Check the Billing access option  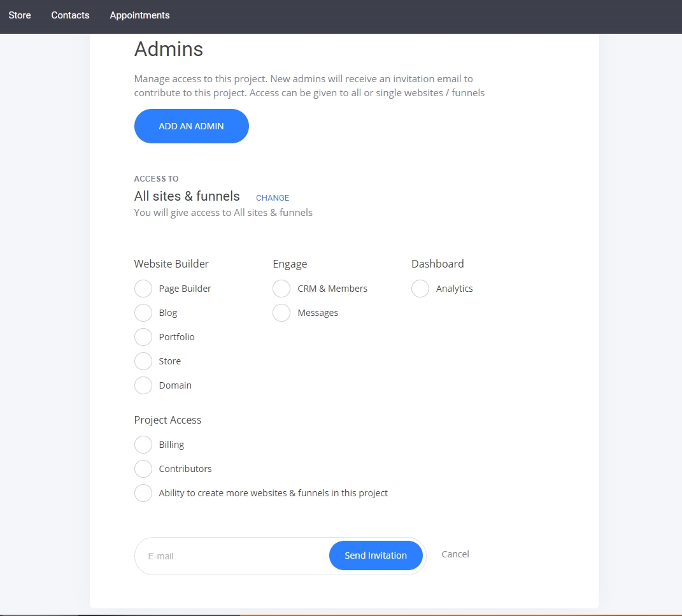point(143,445)
